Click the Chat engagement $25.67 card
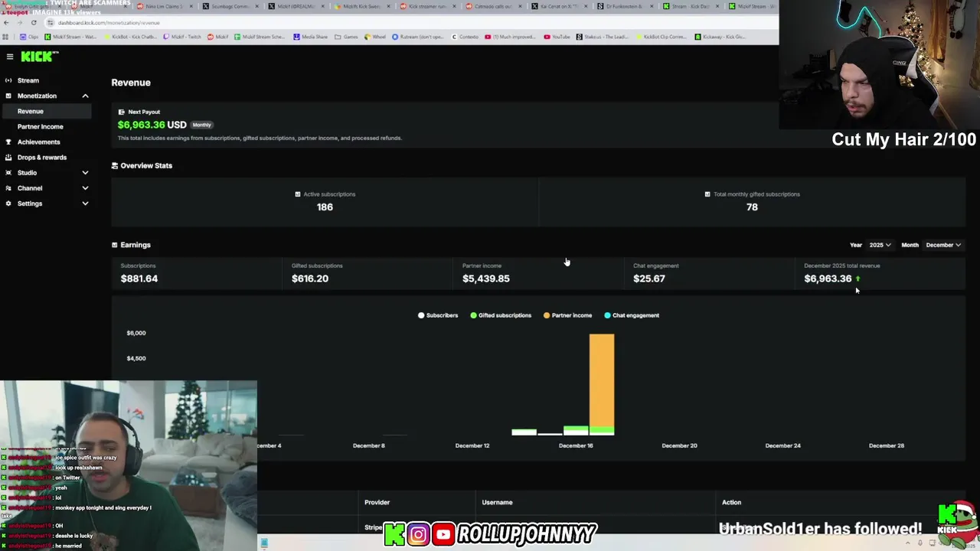 tap(709, 273)
